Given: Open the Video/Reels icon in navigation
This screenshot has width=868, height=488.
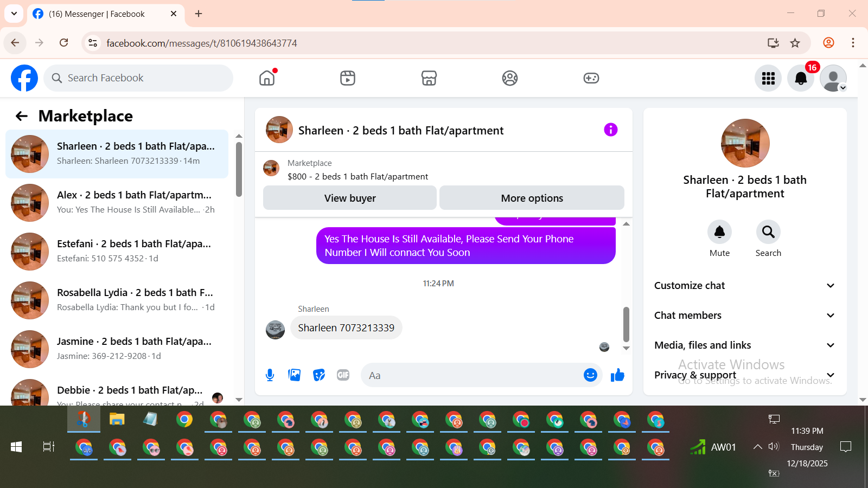Looking at the screenshot, I should pyautogui.click(x=348, y=78).
